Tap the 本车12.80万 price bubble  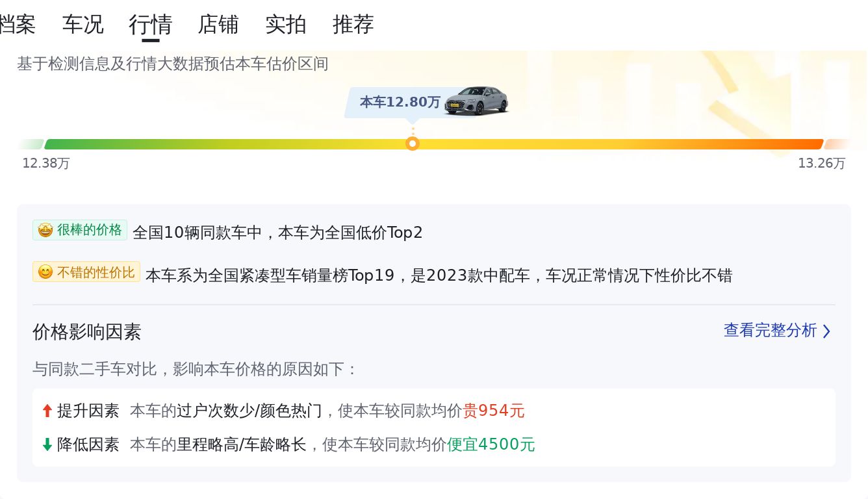400,102
